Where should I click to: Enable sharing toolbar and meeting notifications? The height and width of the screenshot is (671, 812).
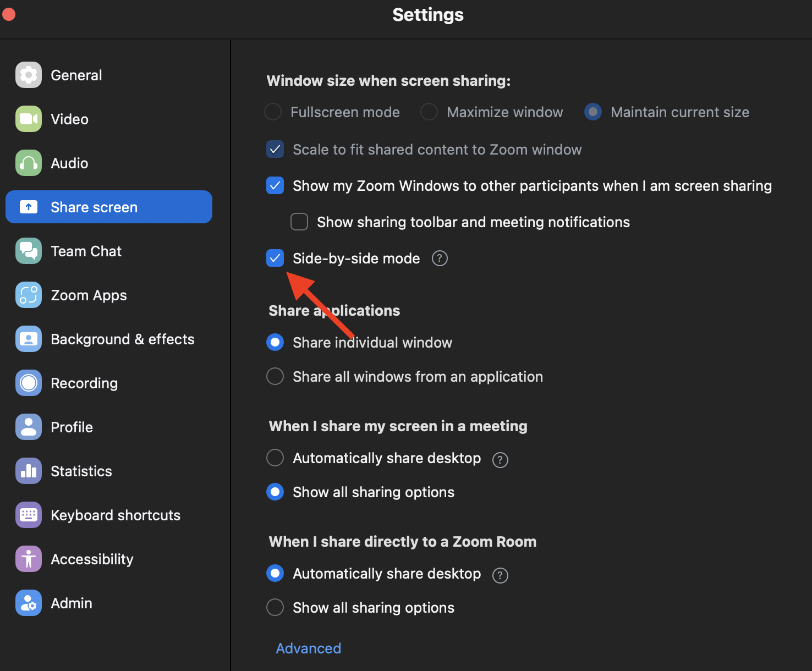pos(299,222)
